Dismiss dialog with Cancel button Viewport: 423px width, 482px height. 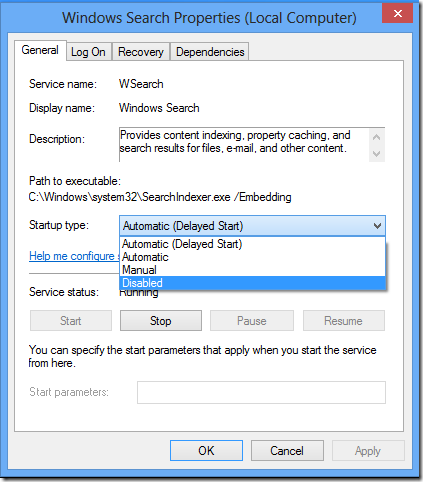(287, 451)
